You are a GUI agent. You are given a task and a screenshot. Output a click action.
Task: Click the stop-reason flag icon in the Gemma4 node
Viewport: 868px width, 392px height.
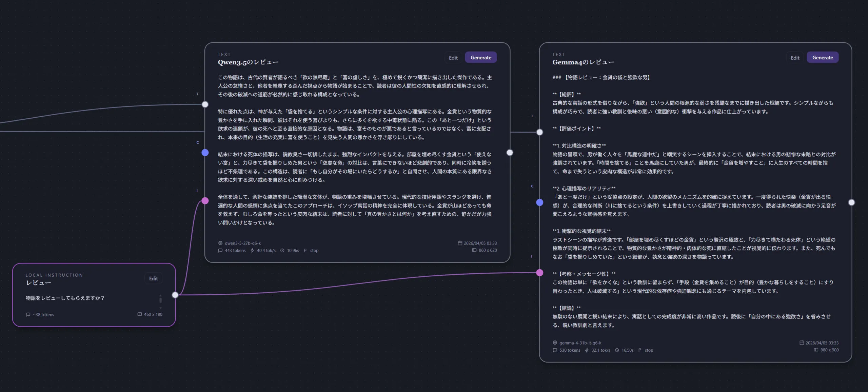tap(640, 350)
